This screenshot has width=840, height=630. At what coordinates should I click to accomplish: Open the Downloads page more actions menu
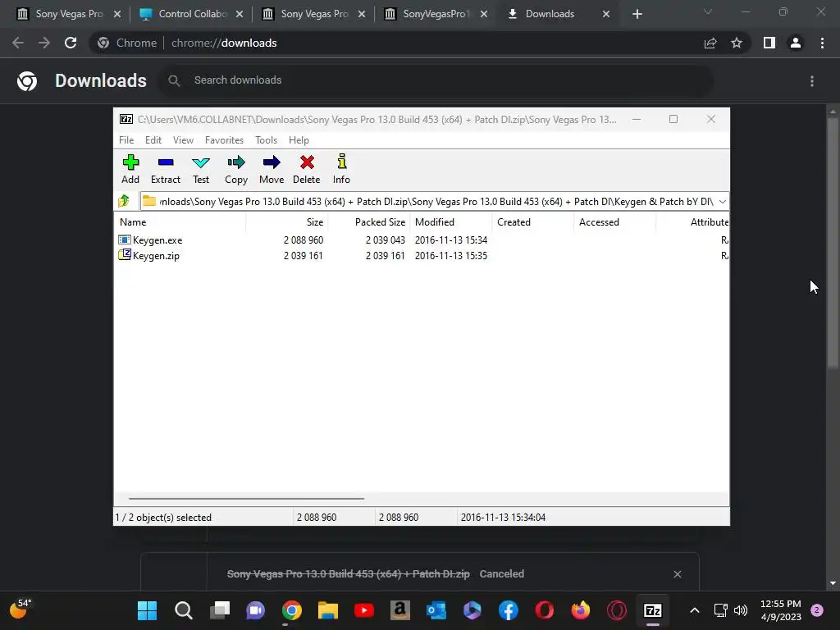(x=812, y=81)
